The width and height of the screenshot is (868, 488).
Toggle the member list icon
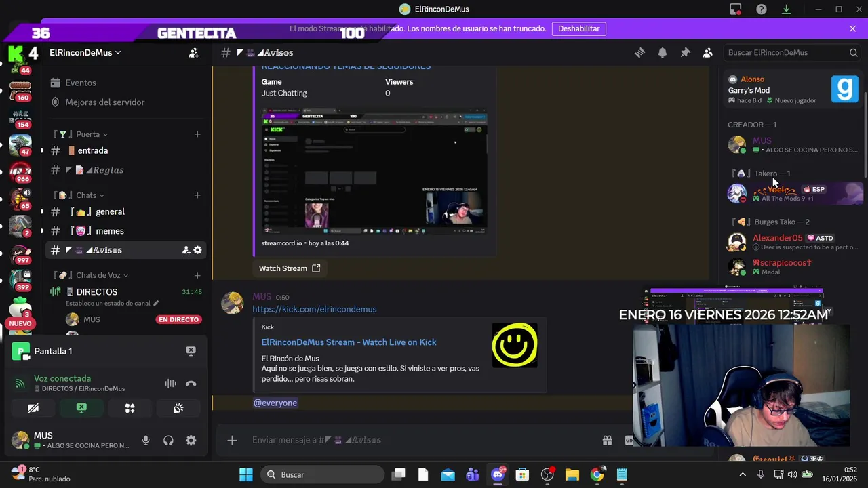[707, 52]
